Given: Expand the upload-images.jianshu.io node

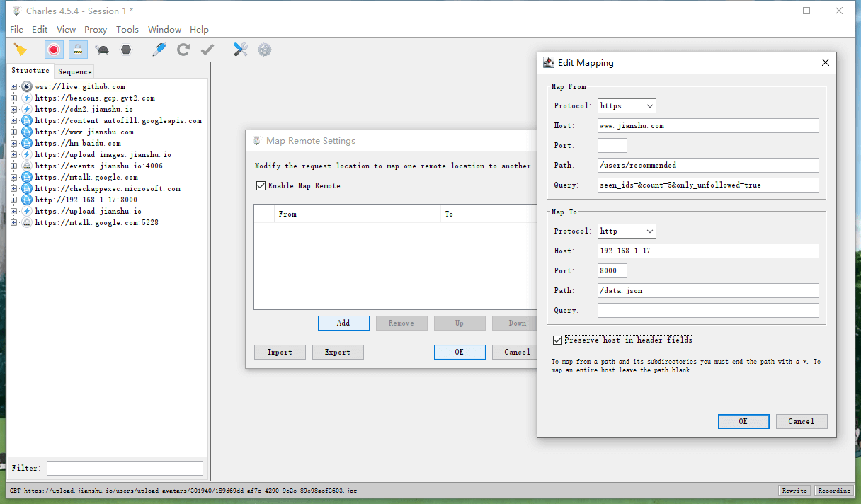Looking at the screenshot, I should [14, 154].
